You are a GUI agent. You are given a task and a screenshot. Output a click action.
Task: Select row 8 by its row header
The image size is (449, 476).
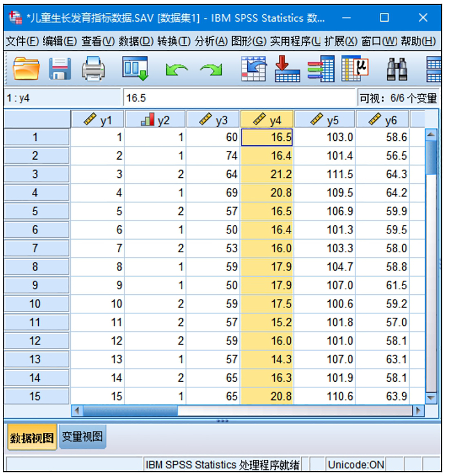[36, 267]
